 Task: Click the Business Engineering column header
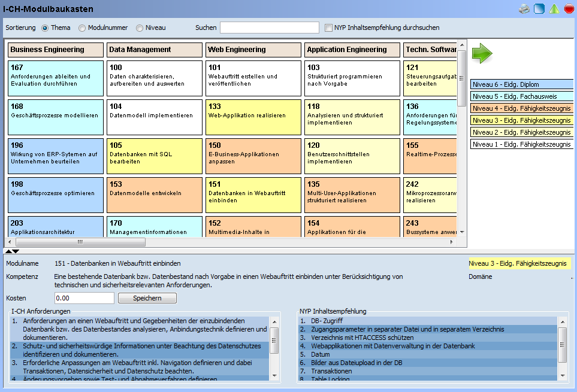(x=56, y=50)
